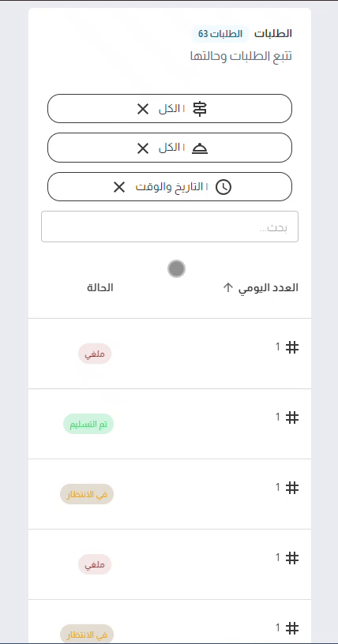Click the الطلبات 63 count badge
Screen dimensions: 338x644
(220, 34)
